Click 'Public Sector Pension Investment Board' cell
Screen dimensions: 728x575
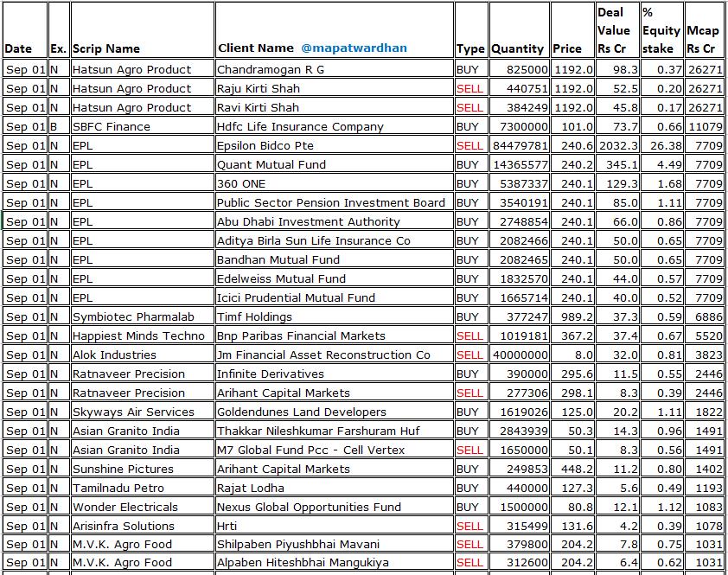click(335, 202)
